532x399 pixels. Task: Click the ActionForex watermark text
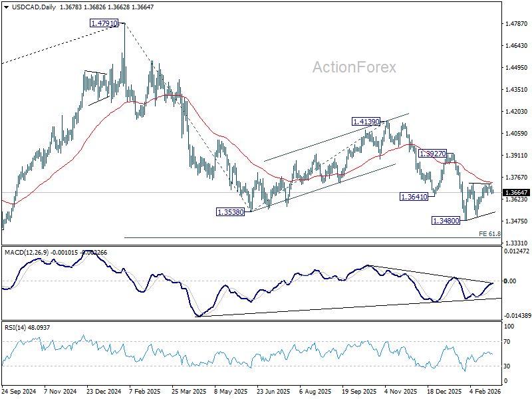tap(354, 67)
